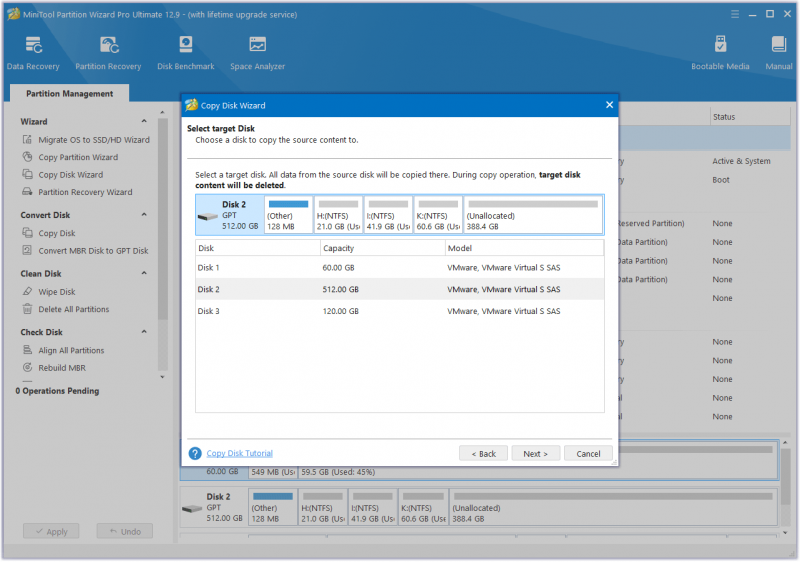This screenshot has height=562, width=800.
Task: Launch Partition Recovery from toolbar
Action: pyautogui.click(x=108, y=53)
